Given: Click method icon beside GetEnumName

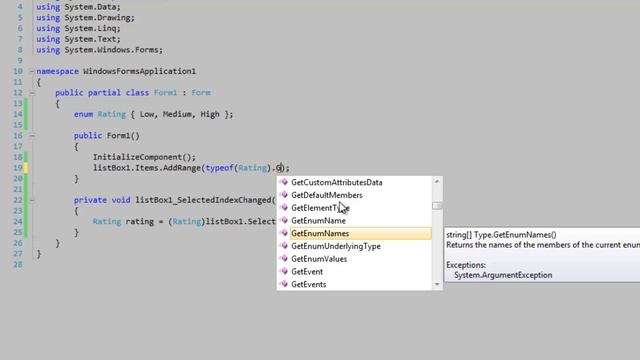Looking at the screenshot, I should [x=284, y=220].
